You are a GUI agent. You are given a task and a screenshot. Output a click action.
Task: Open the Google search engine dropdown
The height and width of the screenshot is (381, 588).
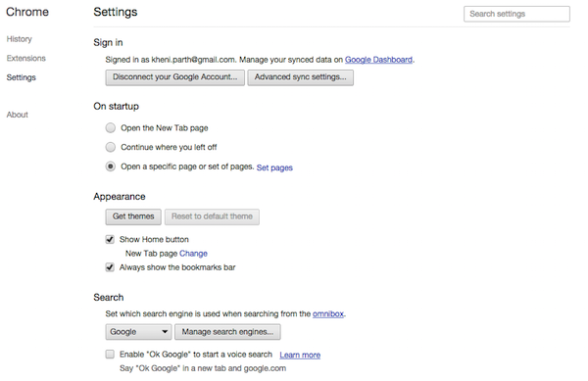click(x=138, y=332)
